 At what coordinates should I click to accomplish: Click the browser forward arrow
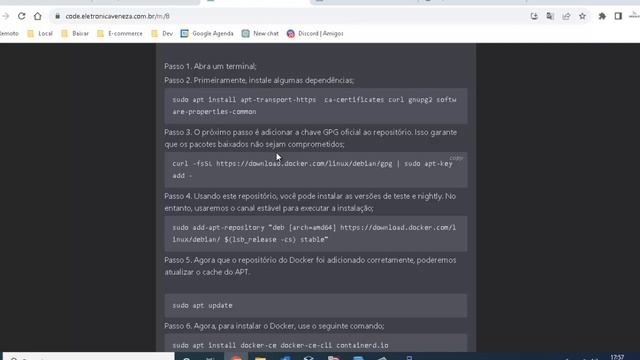tap(6, 16)
